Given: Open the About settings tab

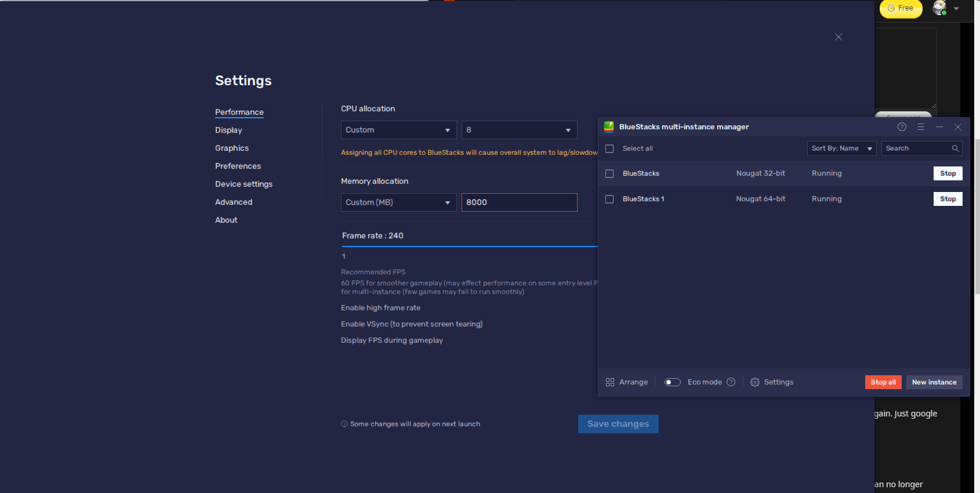Looking at the screenshot, I should coord(226,220).
